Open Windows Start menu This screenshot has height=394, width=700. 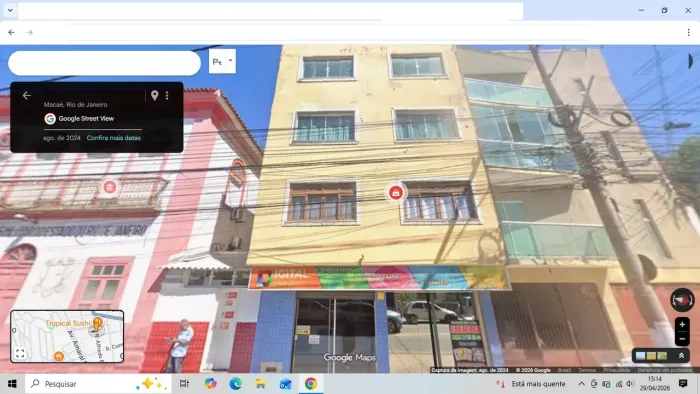click(x=12, y=384)
